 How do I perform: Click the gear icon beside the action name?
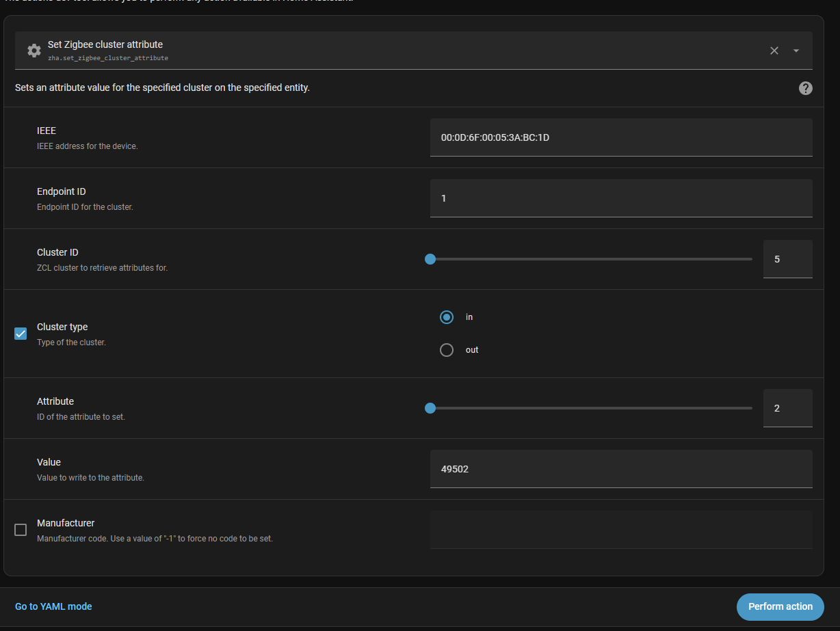34,51
